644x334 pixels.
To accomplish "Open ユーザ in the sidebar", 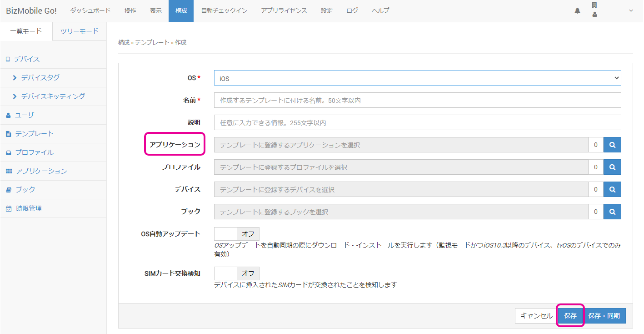I will click(25, 115).
